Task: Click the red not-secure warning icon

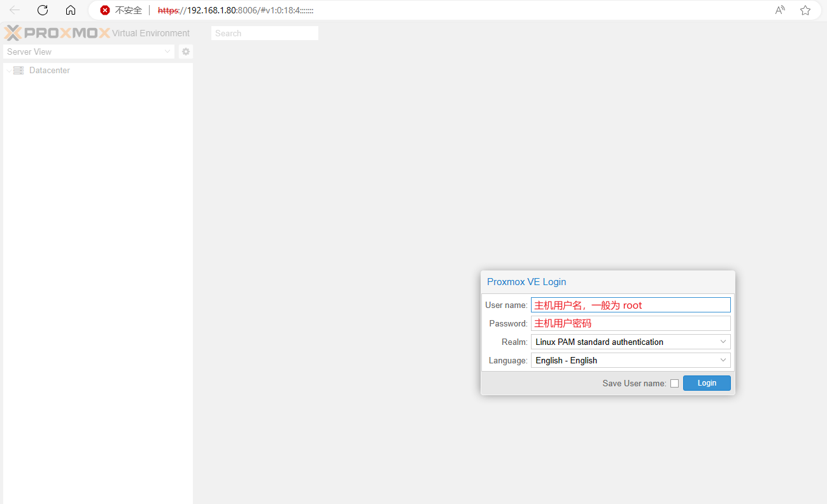Action: tap(105, 10)
